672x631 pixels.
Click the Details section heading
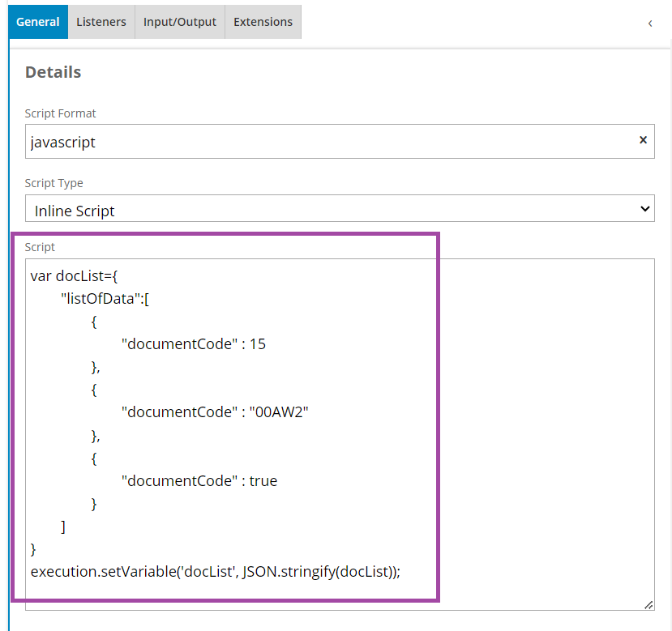click(x=54, y=72)
